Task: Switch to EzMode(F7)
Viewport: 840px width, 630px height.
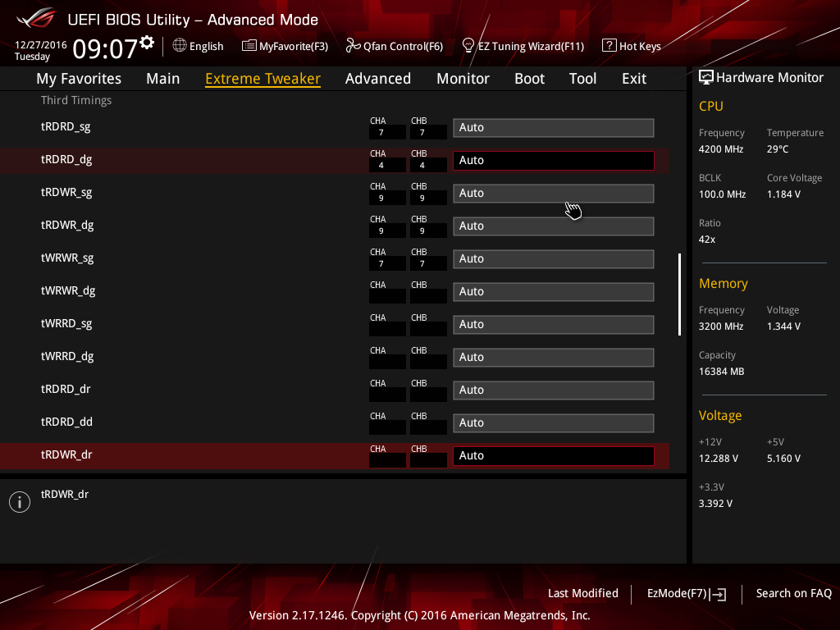Action: pyautogui.click(x=687, y=594)
